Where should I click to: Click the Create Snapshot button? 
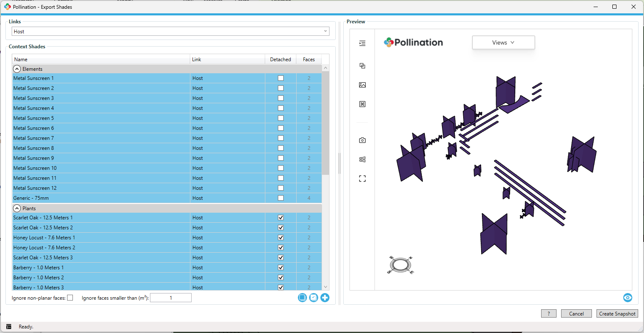(x=617, y=314)
